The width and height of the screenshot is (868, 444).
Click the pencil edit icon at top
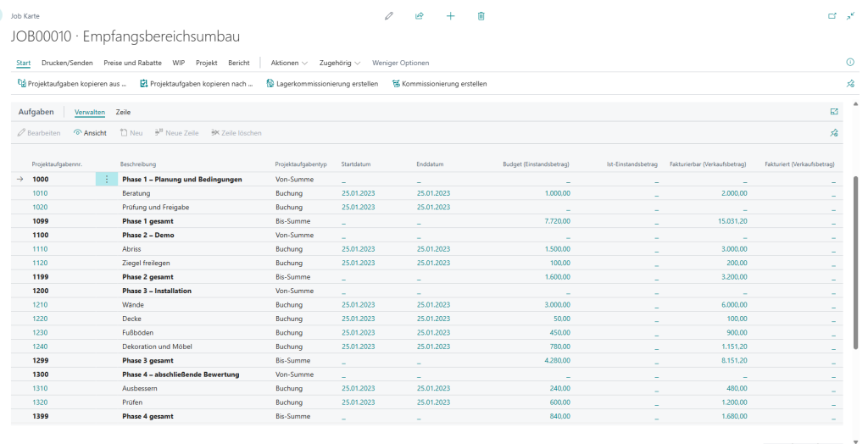389,16
